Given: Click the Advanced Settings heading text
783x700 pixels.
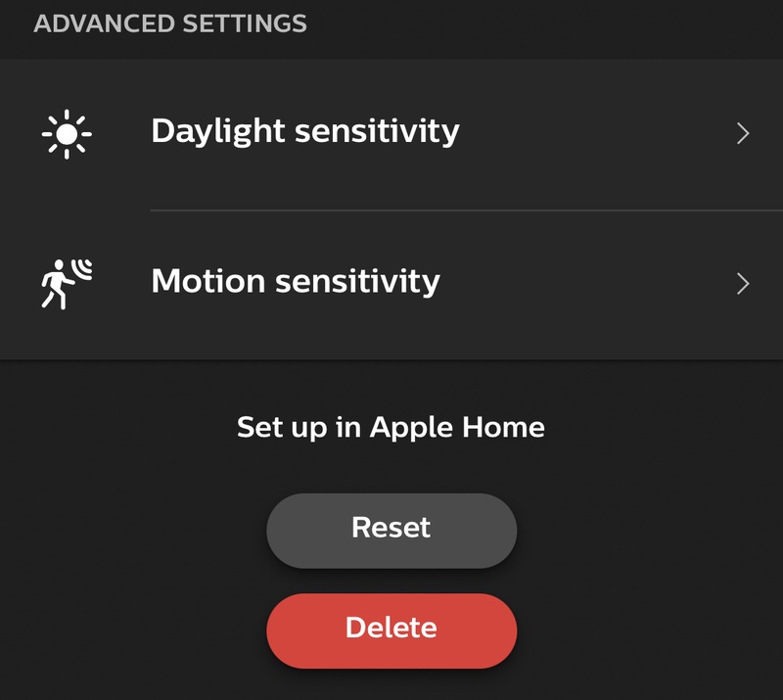Looking at the screenshot, I should 170,23.
